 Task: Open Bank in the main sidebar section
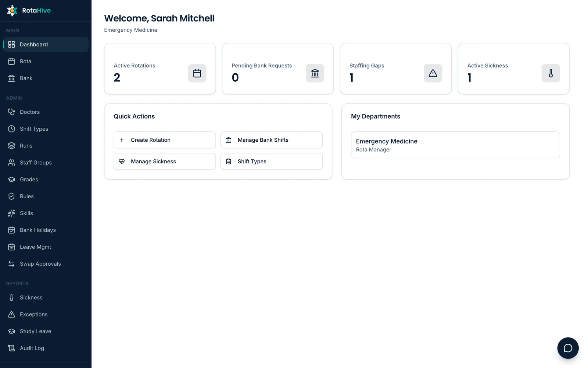(46, 78)
